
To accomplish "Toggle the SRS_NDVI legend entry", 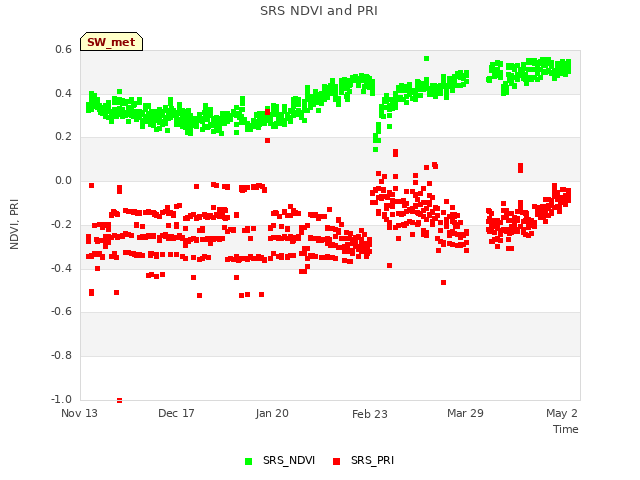I will tap(280, 460).
